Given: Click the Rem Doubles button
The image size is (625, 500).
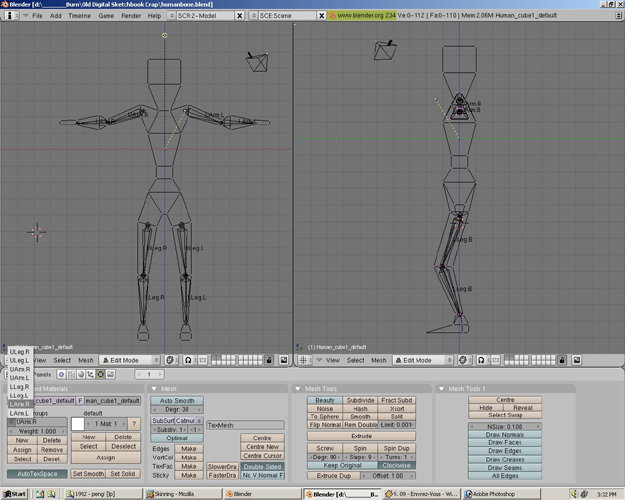Looking at the screenshot, I should coord(360,425).
